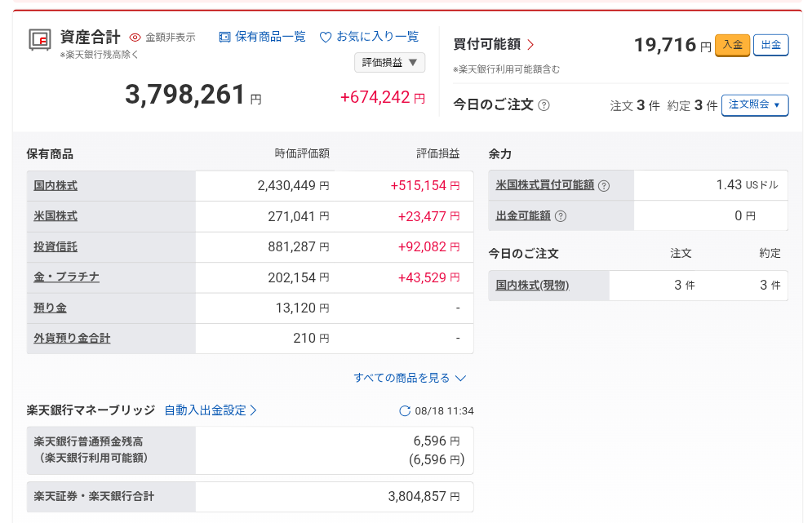Viewport: 812px width, 523px height.
Task: Click the 買付可能額 red chevron
Action: coord(530,45)
